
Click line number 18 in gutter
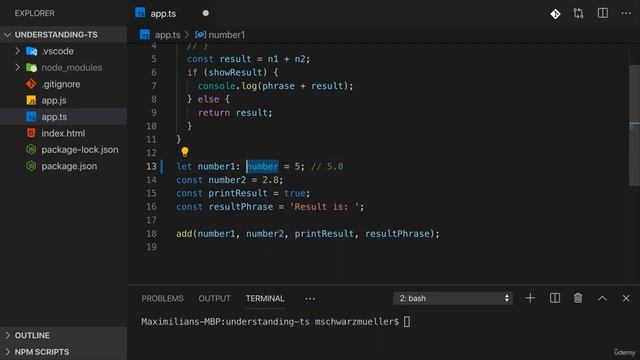point(151,234)
